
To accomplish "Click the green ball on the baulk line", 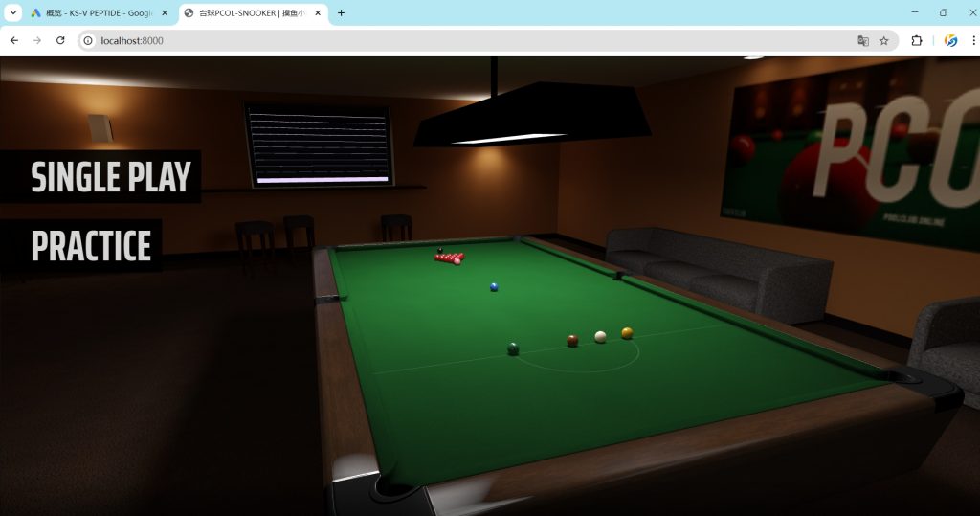I will click(x=513, y=348).
